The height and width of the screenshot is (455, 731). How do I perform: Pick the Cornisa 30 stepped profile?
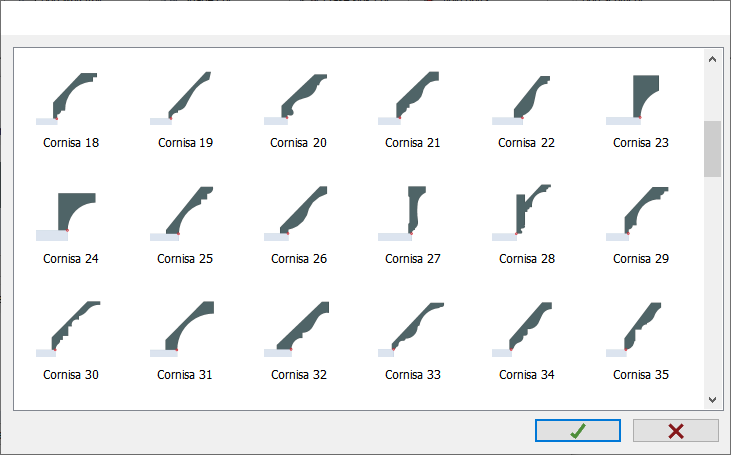pos(71,330)
